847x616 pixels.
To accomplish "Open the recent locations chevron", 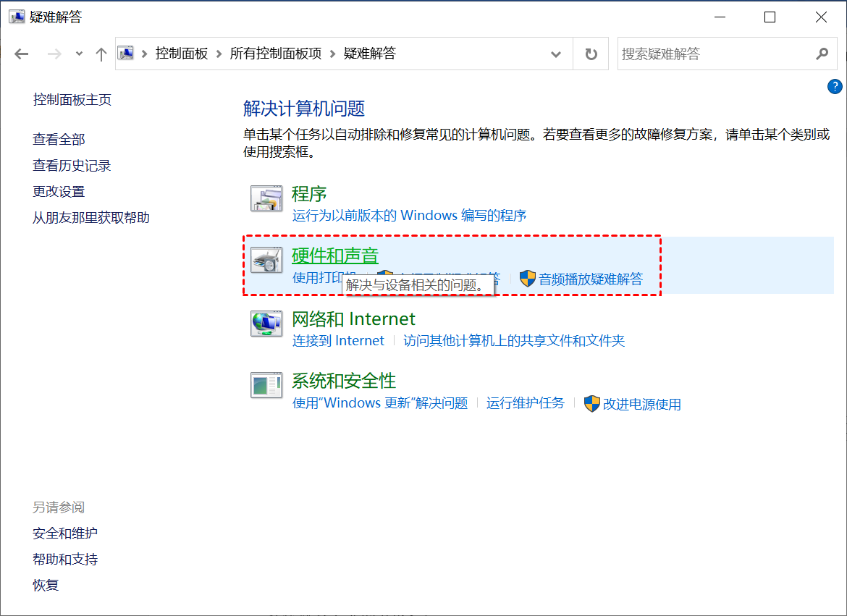I will click(80, 54).
